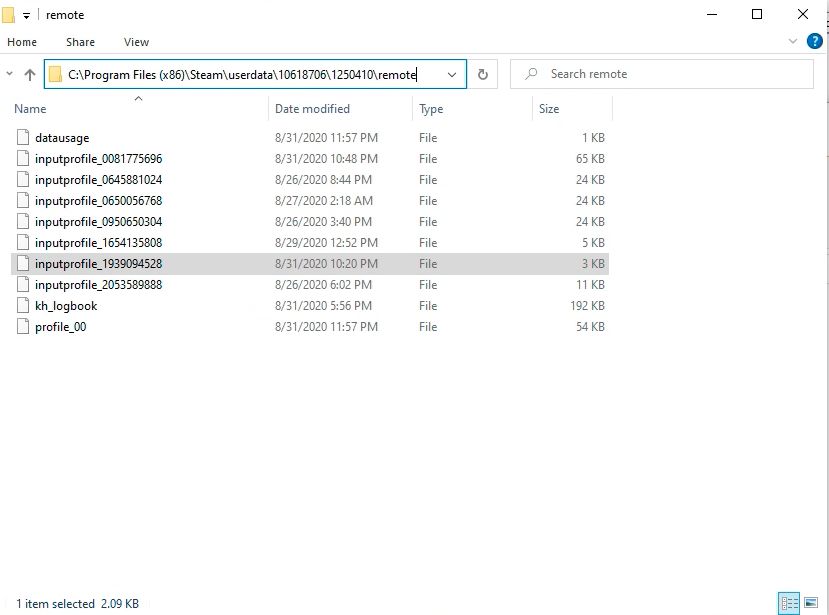Open the View ribbon tab
This screenshot has width=829, height=615.
[x=136, y=42]
